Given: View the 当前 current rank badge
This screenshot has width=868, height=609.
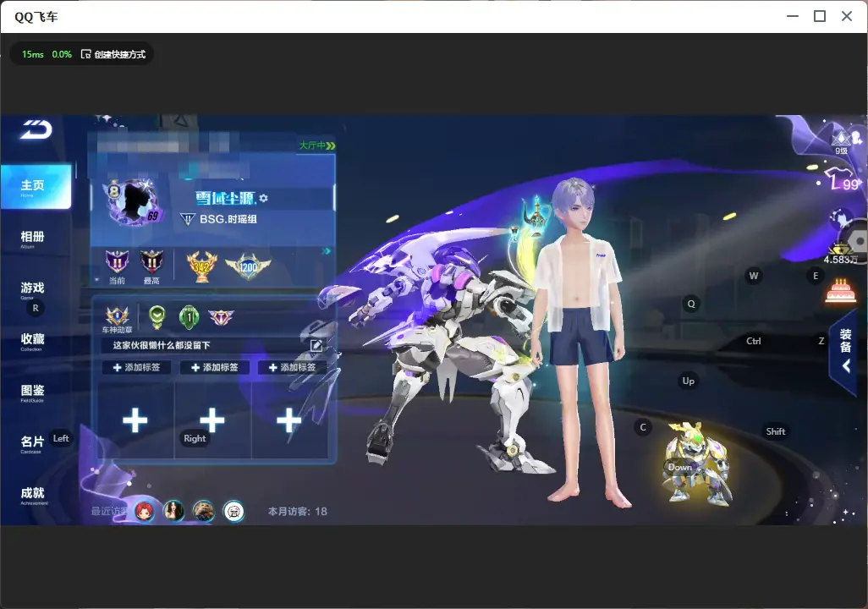Looking at the screenshot, I should [117, 262].
